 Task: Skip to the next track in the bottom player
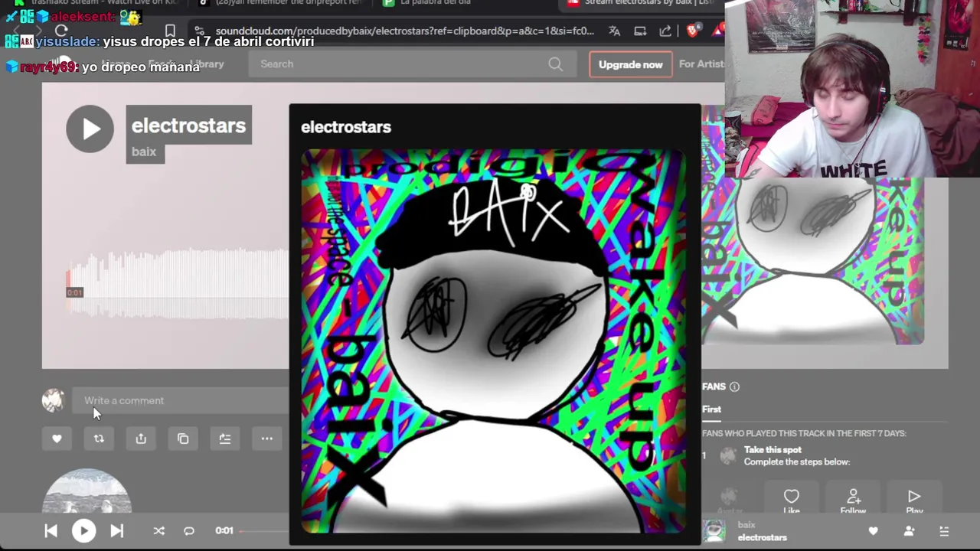tap(116, 530)
